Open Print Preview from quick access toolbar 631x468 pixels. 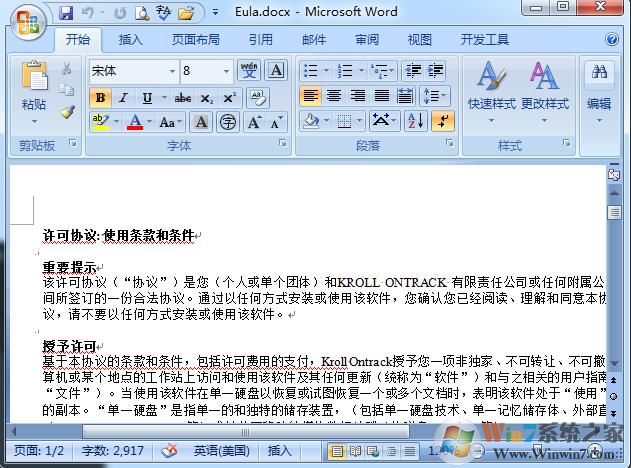click(142, 13)
